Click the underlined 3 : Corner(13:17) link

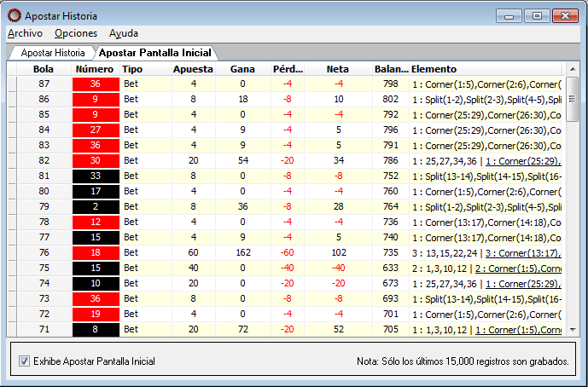(523, 253)
